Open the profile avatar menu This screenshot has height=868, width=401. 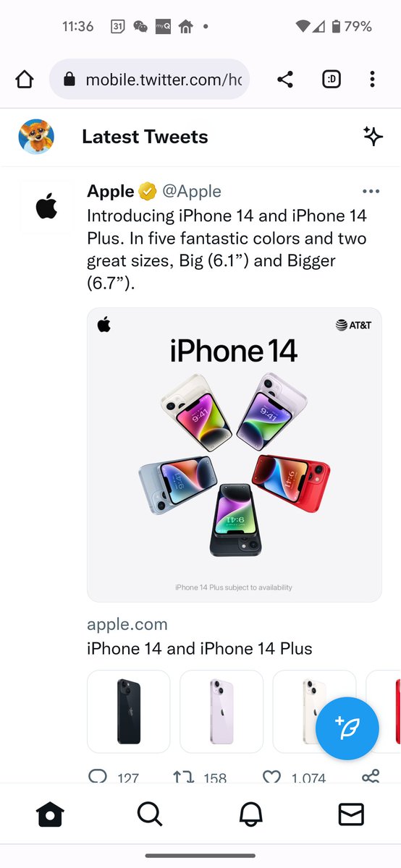pos(36,137)
